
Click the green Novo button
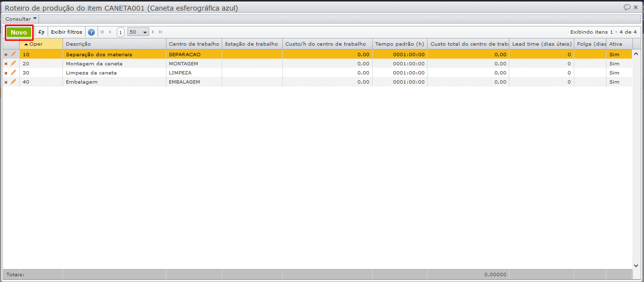pyautogui.click(x=19, y=32)
